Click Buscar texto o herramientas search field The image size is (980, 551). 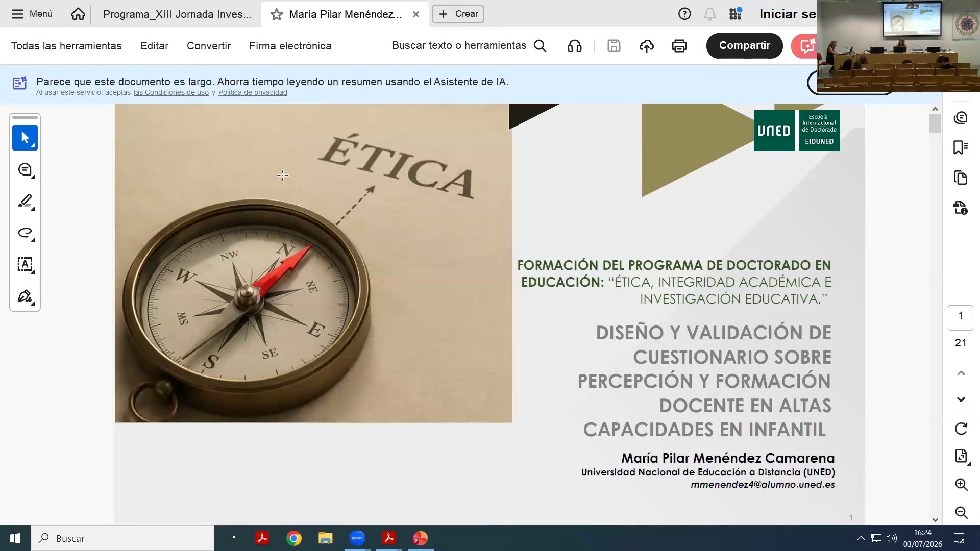(469, 46)
